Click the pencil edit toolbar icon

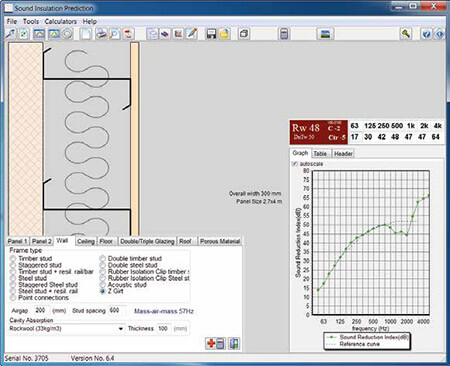(192, 34)
